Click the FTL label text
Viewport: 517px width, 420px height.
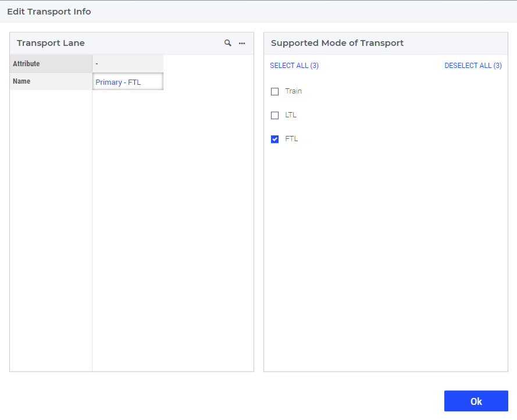[x=291, y=139]
